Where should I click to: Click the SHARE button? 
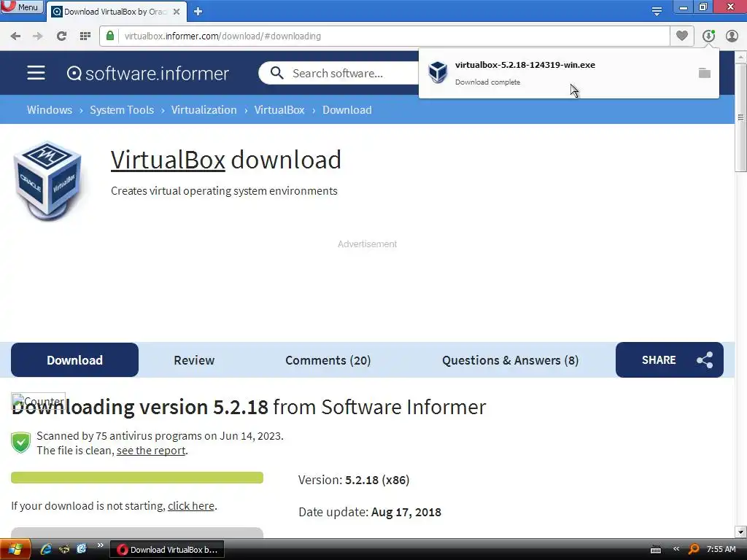(x=670, y=360)
